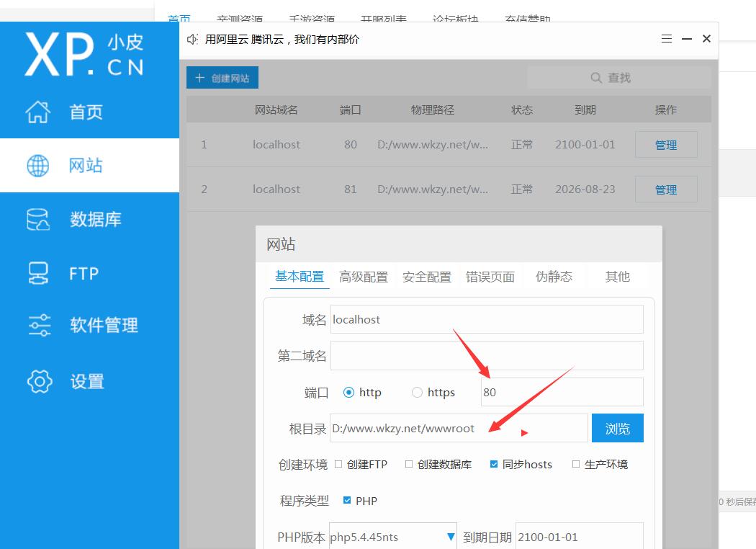This screenshot has width=756, height=549.
Task: Open settings gear icon
Action: pos(39,381)
